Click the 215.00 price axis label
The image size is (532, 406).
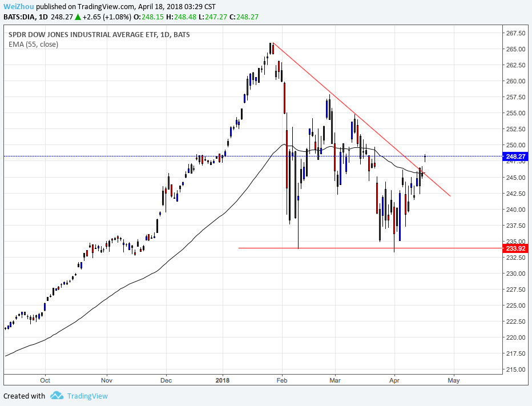coord(515,369)
